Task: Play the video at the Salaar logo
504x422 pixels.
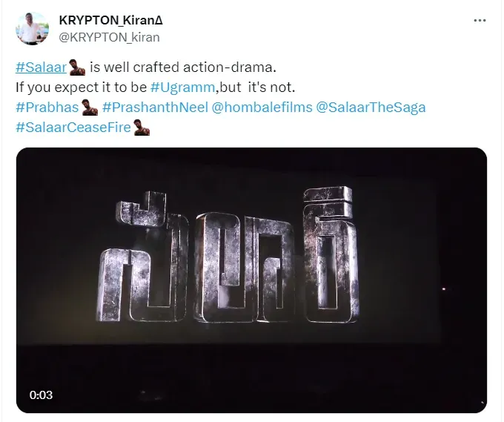Action: click(228, 256)
